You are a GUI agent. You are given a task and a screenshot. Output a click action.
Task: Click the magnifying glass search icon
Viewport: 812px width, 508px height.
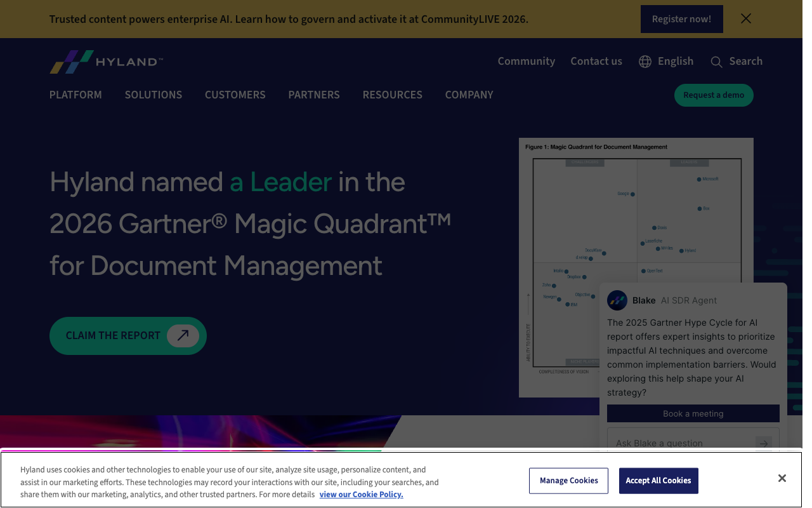pos(716,62)
